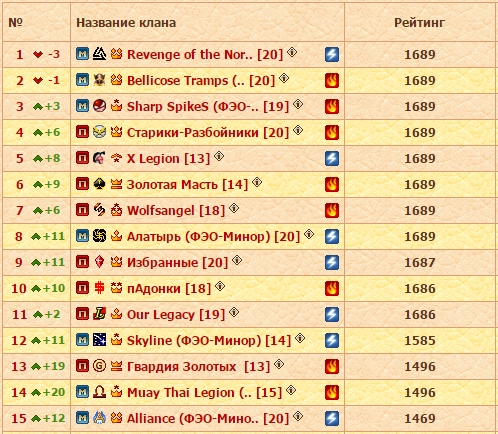Open Старики-Разбойники [20] clan link
Image resolution: width=498 pixels, height=434 pixels.
point(208,133)
